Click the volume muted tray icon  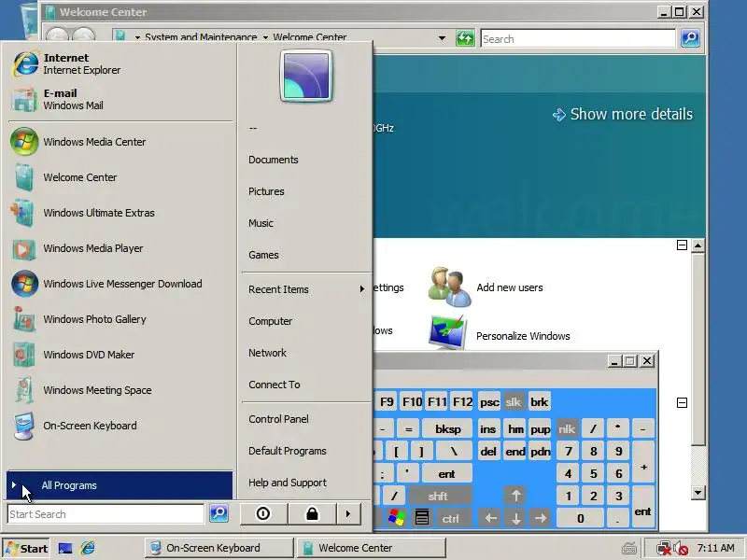[x=682, y=549]
